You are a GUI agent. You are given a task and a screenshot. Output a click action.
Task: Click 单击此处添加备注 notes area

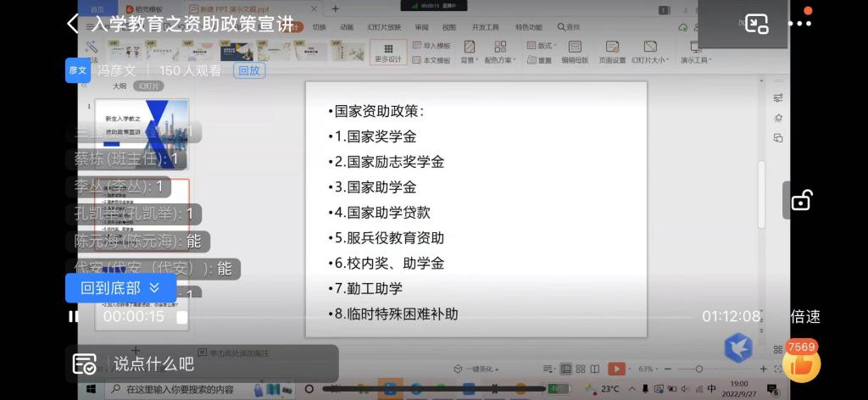point(234,353)
